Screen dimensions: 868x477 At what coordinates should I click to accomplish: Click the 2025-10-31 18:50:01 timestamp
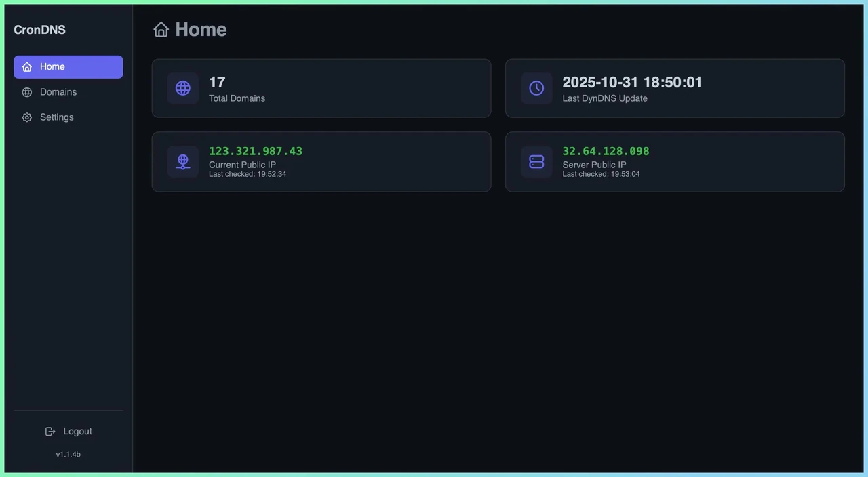point(632,82)
